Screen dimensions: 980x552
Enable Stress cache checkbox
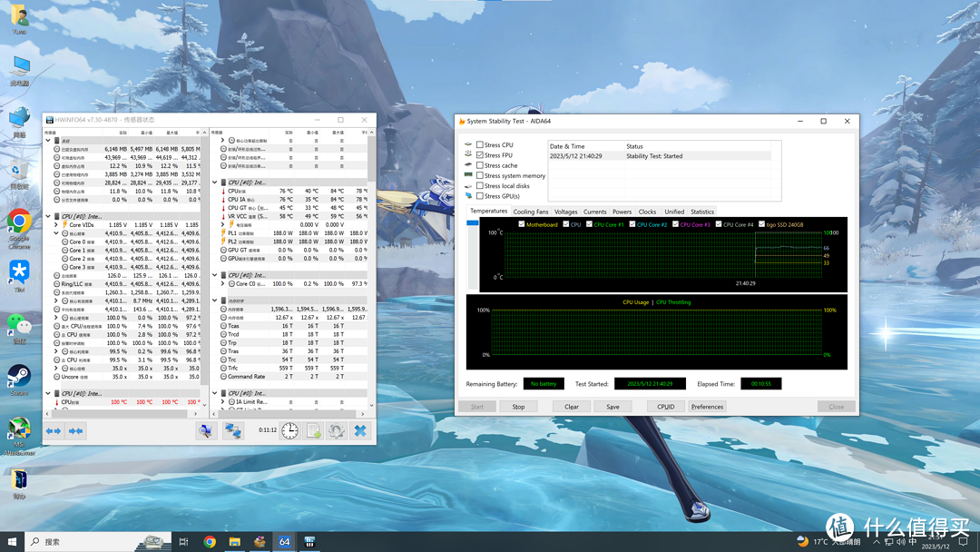pos(480,165)
